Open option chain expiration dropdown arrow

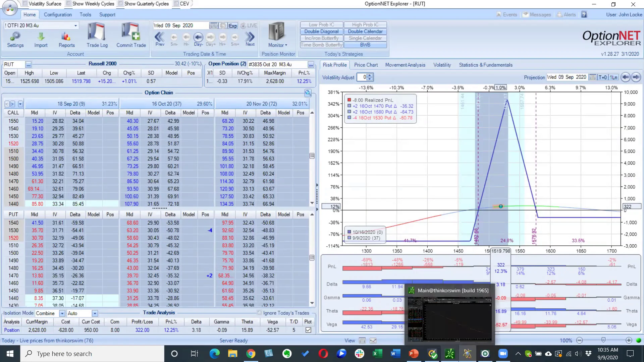[20, 104]
